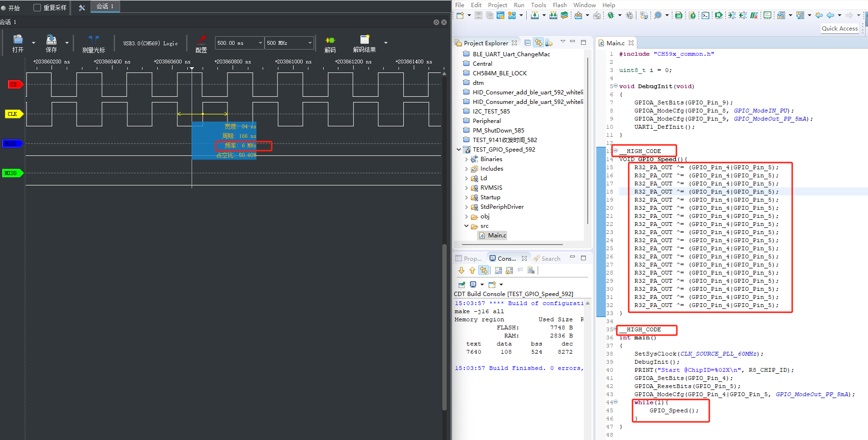Switch to the Search tab
This screenshot has height=440, width=868.
[547, 258]
